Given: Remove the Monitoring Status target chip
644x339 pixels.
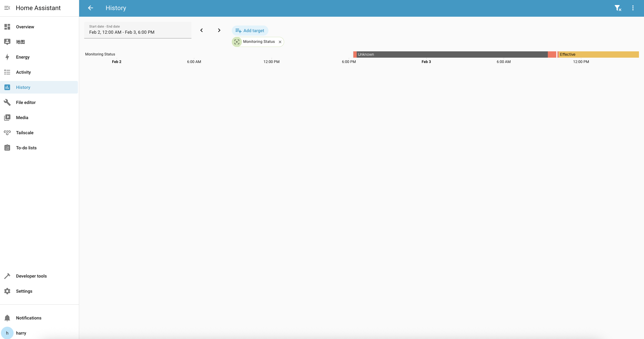Looking at the screenshot, I should coord(280,42).
